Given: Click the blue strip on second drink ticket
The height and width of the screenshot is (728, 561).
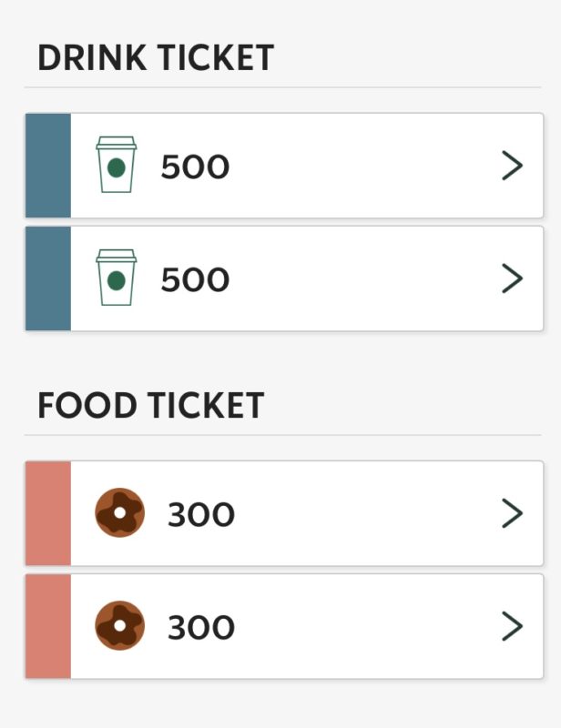Looking at the screenshot, I should (x=48, y=278).
